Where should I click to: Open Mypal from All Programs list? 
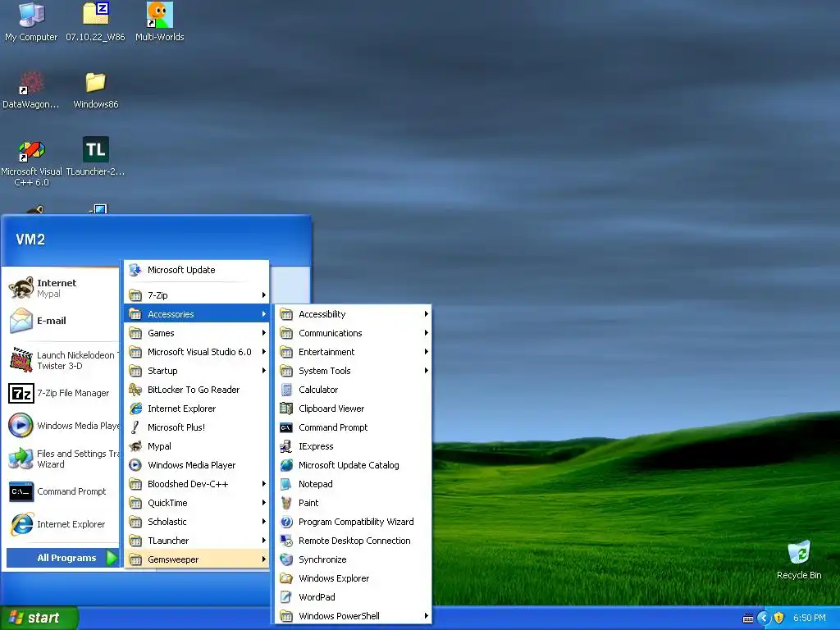(x=197, y=446)
